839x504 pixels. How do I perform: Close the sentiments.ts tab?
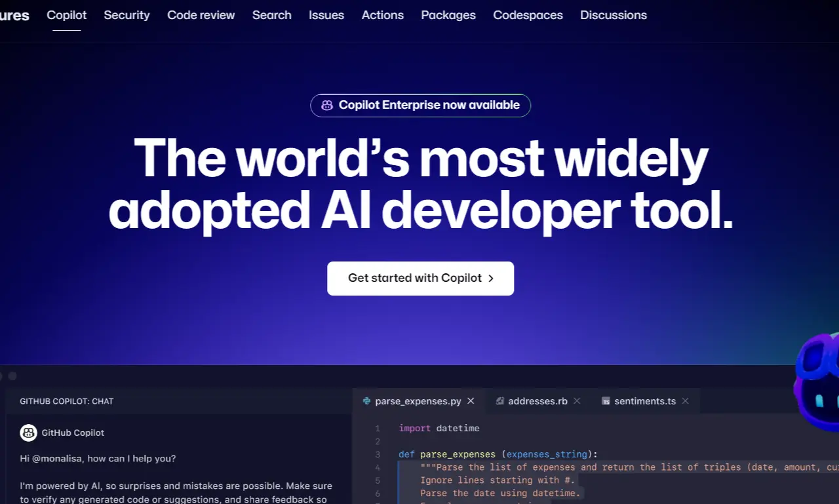click(685, 401)
